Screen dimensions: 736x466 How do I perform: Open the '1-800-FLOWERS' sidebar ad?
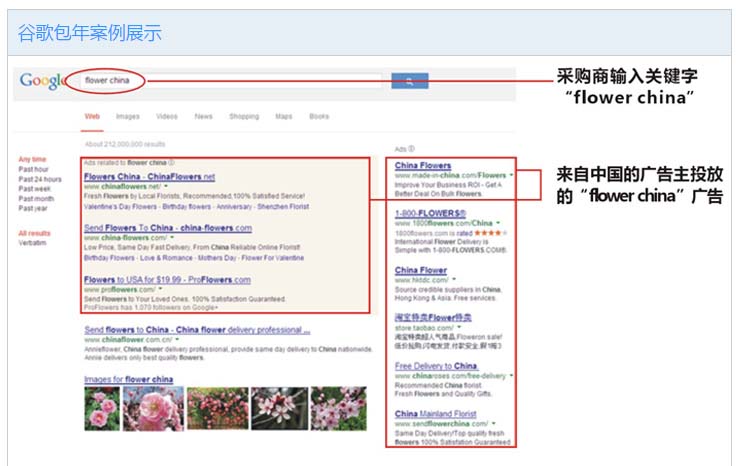pos(430,214)
